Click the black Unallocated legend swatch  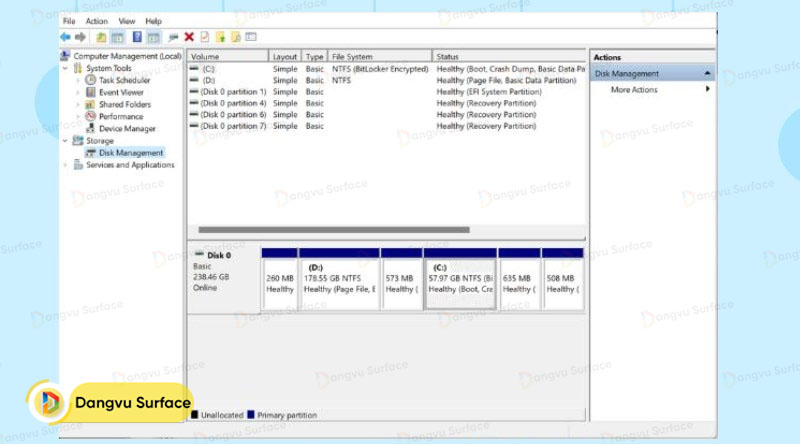pos(194,414)
